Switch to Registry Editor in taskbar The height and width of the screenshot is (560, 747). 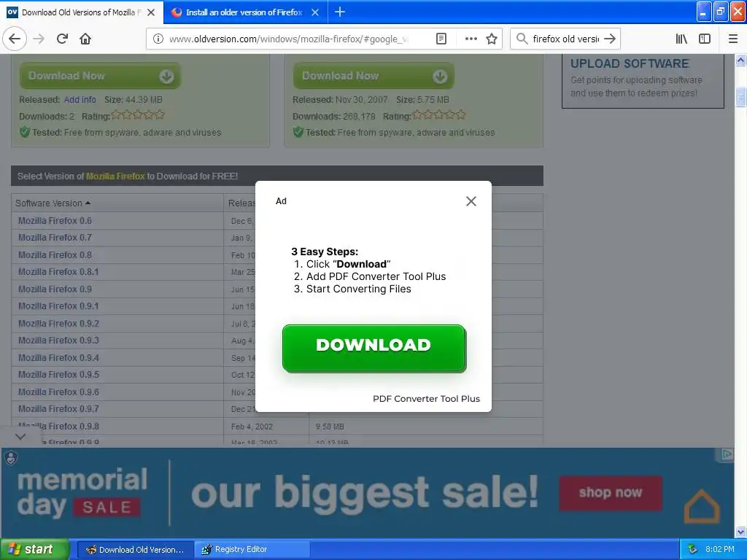pyautogui.click(x=252, y=550)
